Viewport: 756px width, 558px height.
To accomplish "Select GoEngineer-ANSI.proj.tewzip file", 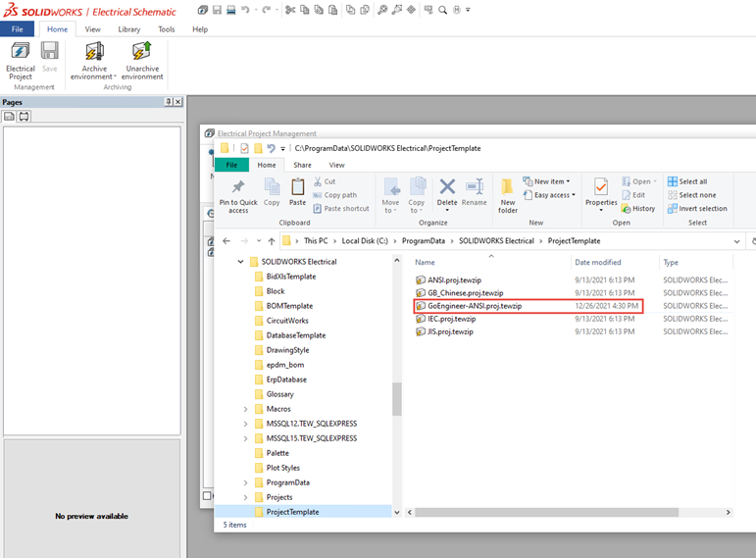I will [475, 306].
